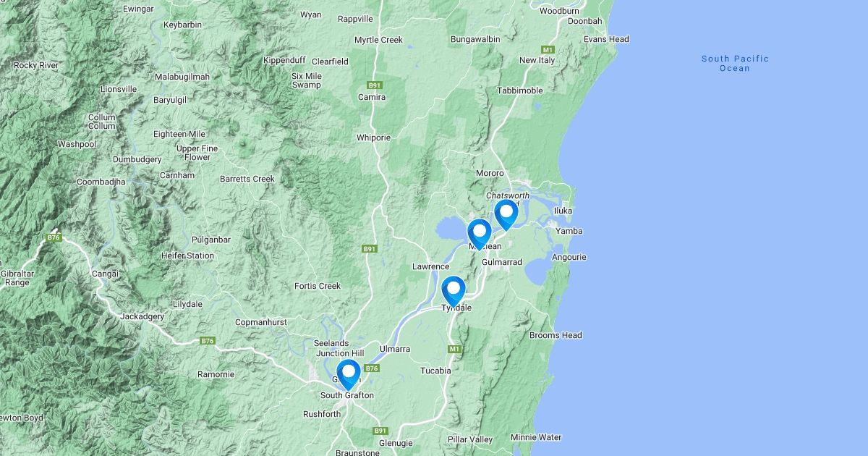Image resolution: width=868 pixels, height=456 pixels.
Task: Click the Lawrence town label
Action: [430, 266]
